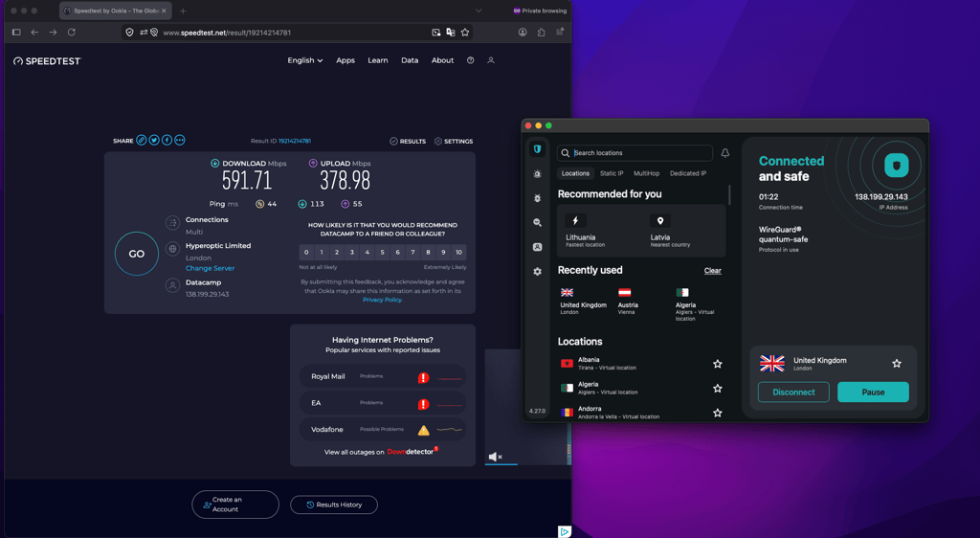Favorite connected United Kingdom London server
Image resolution: width=980 pixels, height=538 pixels.
896,363
